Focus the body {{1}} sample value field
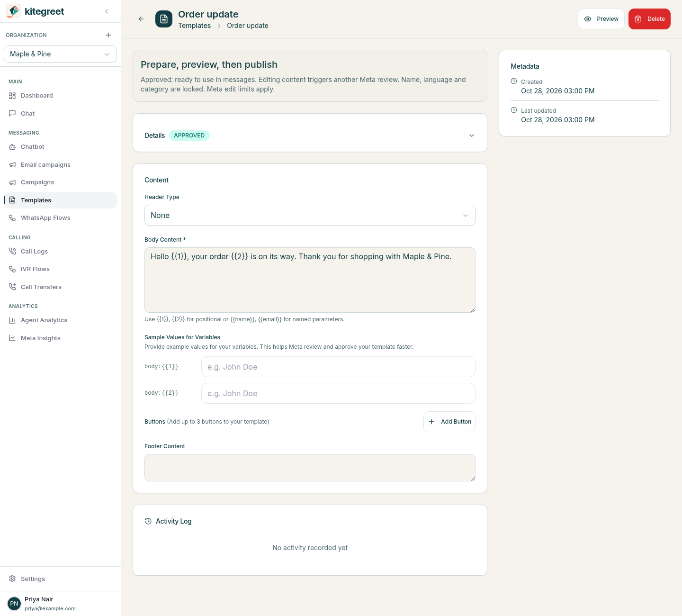This screenshot has width=682, height=616. click(338, 367)
